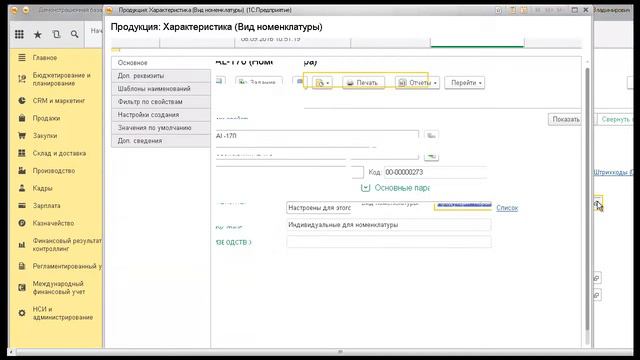Image resolution: width=640 pixels, height=360 pixels.
Task: Click the Финансовый результат chart icon
Action: click(22, 245)
